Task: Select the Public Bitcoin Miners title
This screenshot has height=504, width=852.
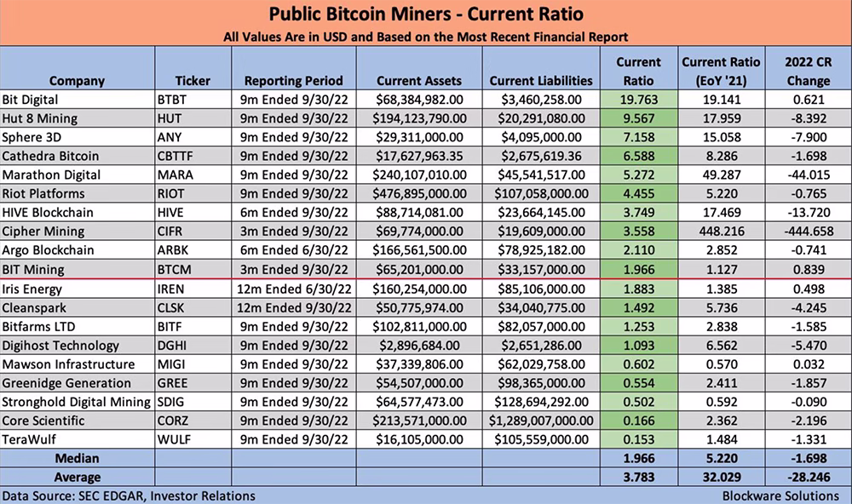Action: point(426,14)
